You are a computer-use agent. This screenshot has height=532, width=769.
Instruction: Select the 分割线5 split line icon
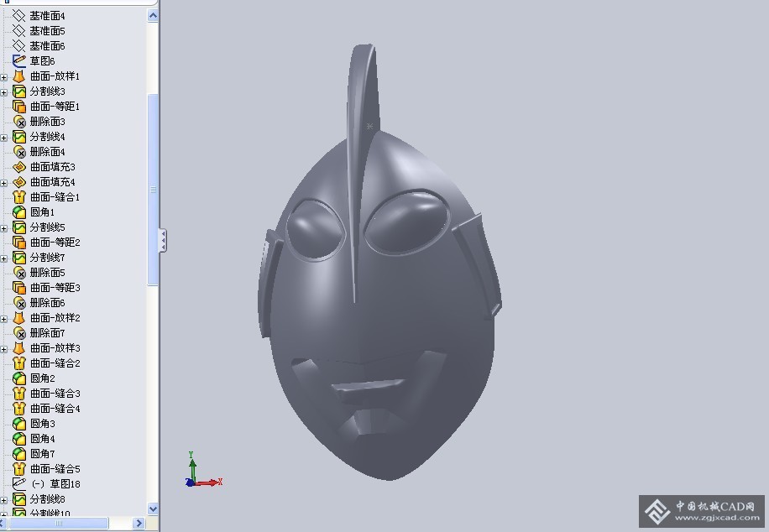point(18,227)
